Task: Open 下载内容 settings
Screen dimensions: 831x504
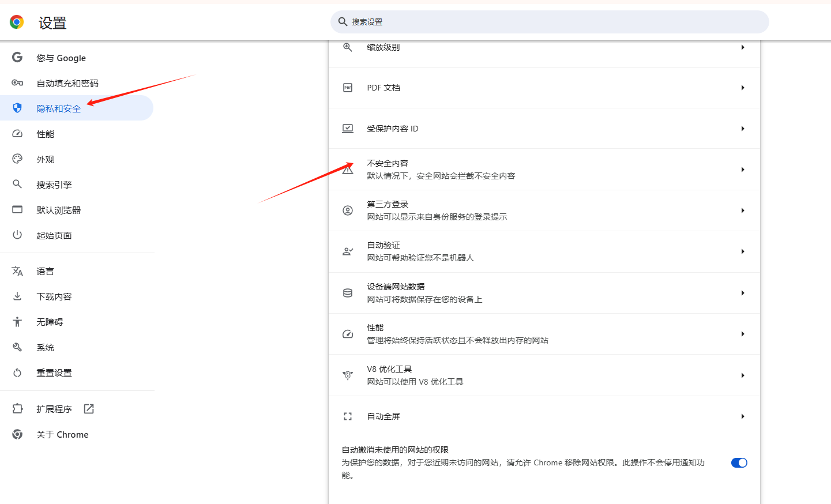Action: pos(77,296)
